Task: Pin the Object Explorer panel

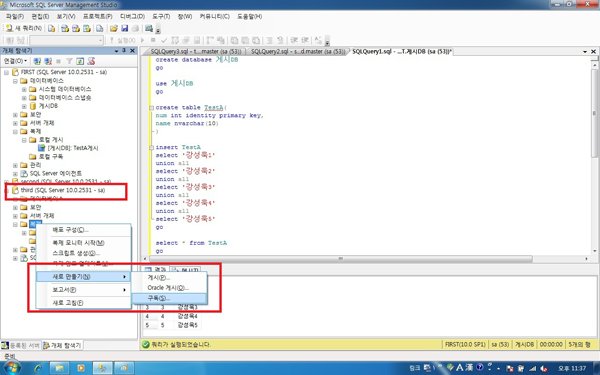Action: tap(124, 51)
